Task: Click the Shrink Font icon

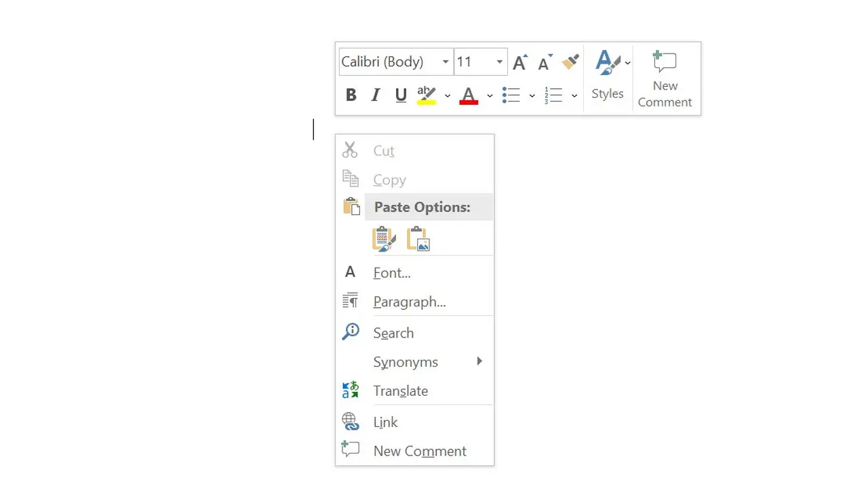Action: tap(544, 62)
